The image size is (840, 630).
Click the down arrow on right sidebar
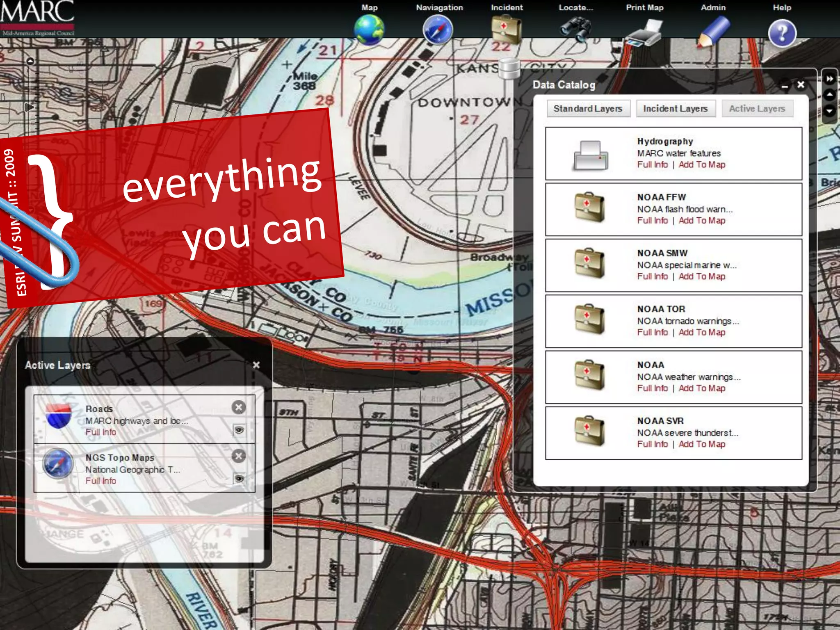tap(829, 111)
